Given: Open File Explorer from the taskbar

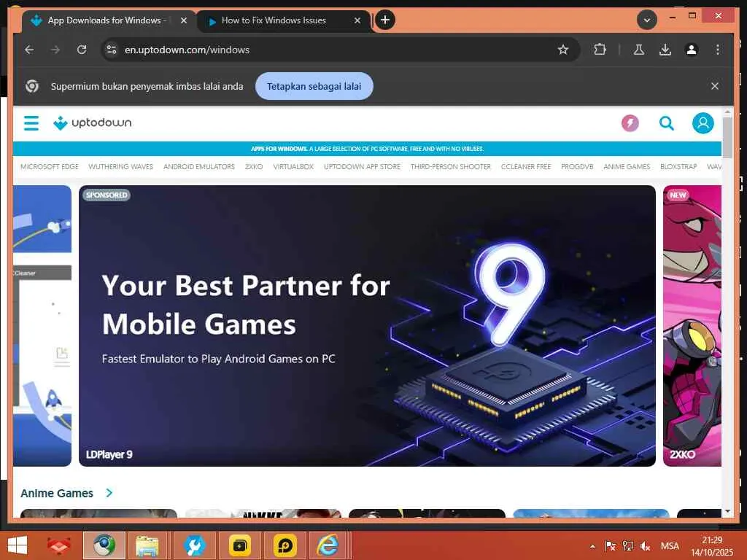Looking at the screenshot, I should 147,545.
